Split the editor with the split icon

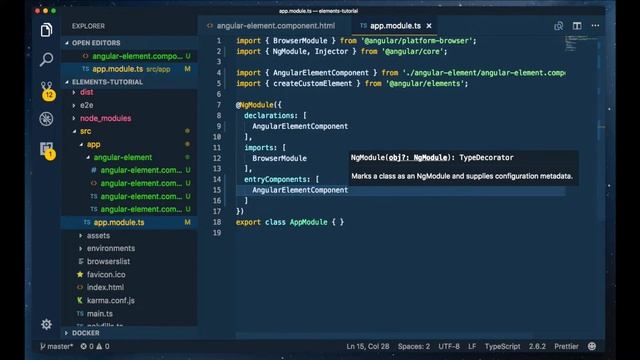click(577, 26)
